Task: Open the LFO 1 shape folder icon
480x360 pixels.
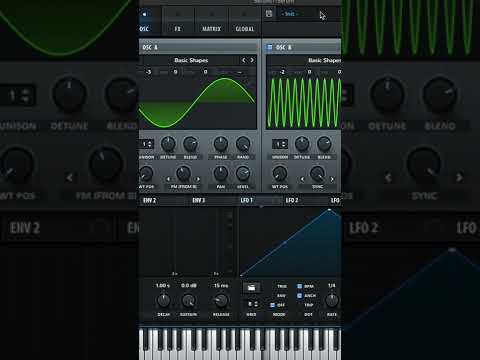Action: 252,287
